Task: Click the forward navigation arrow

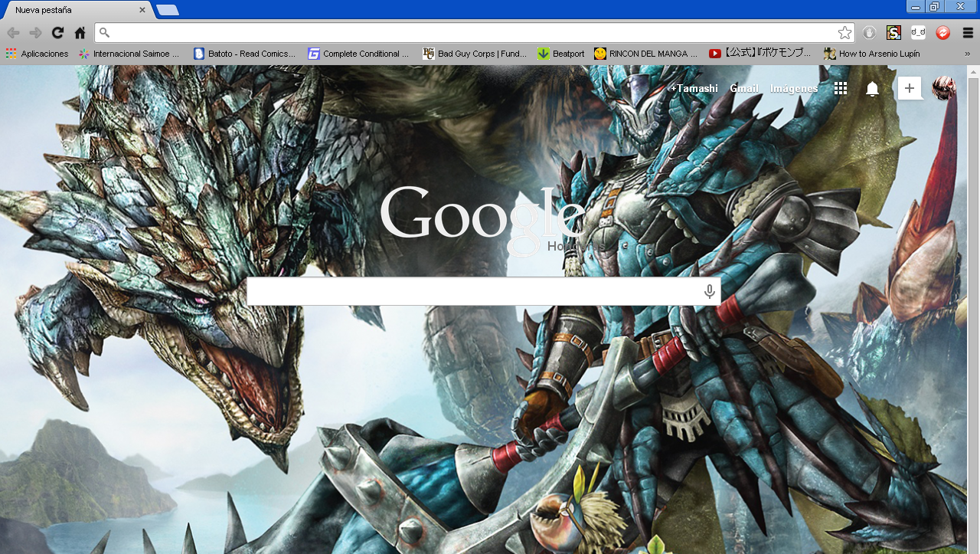Action: click(x=35, y=33)
